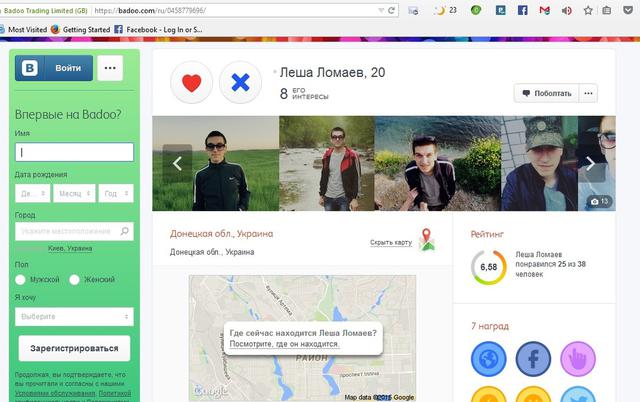Go to next photo arrow

click(591, 163)
